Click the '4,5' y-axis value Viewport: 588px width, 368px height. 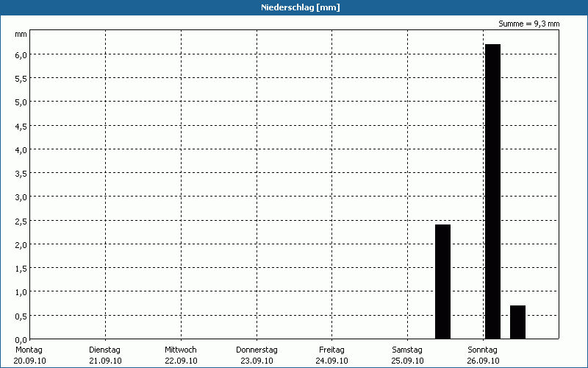pos(21,127)
